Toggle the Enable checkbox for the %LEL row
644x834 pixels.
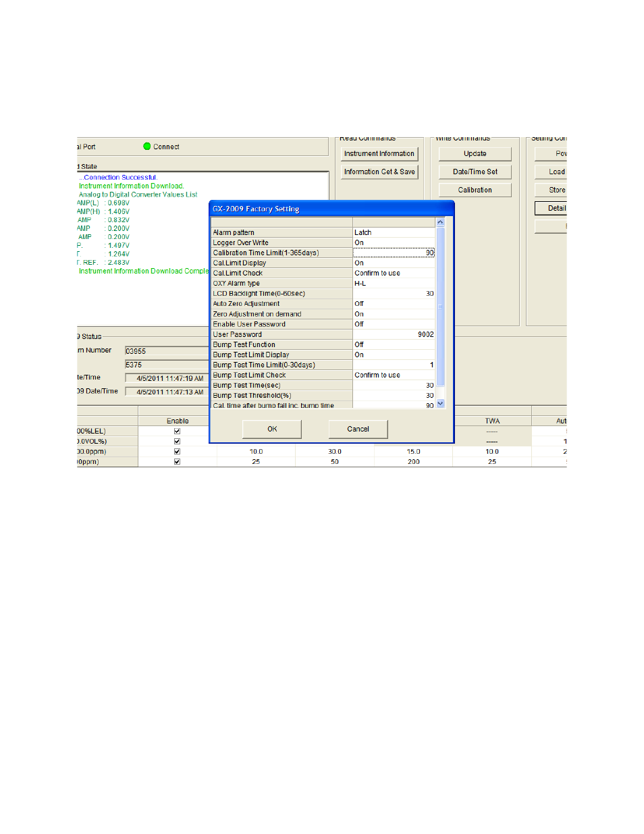coord(177,431)
